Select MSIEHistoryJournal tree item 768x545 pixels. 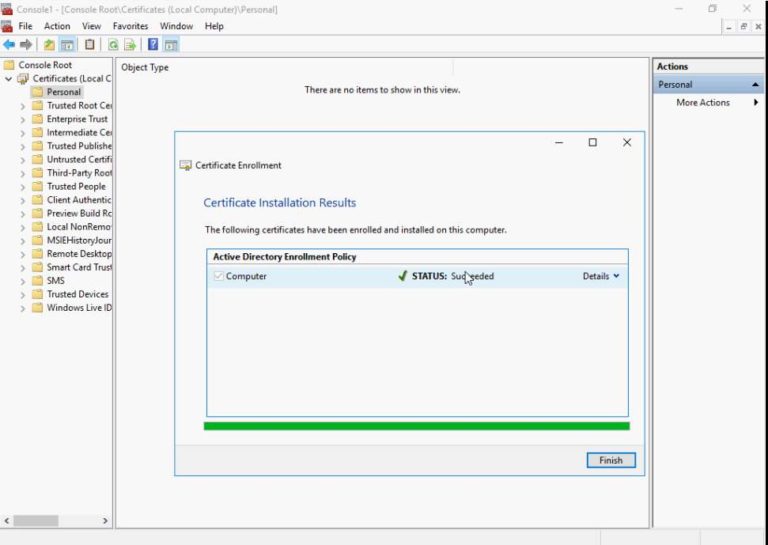79,240
